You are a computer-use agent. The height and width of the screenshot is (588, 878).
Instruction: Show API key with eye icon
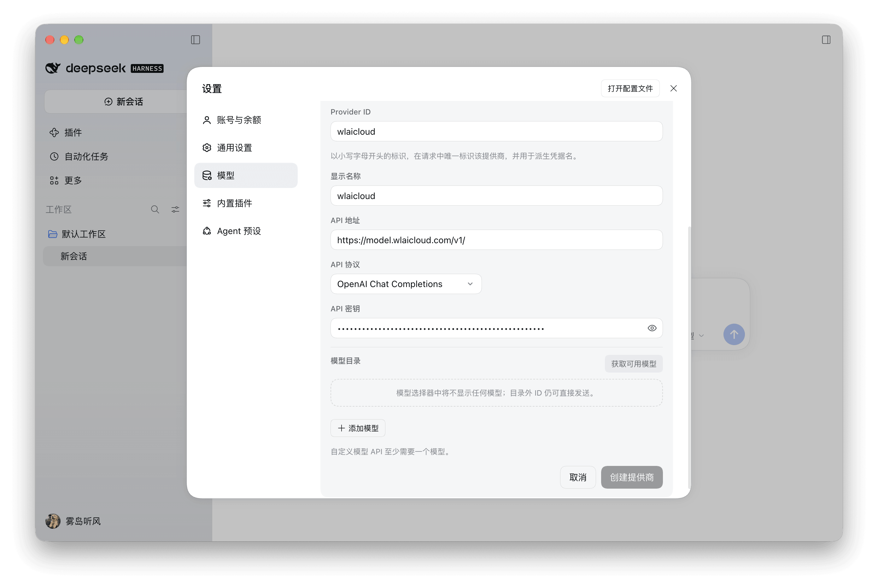tap(652, 328)
